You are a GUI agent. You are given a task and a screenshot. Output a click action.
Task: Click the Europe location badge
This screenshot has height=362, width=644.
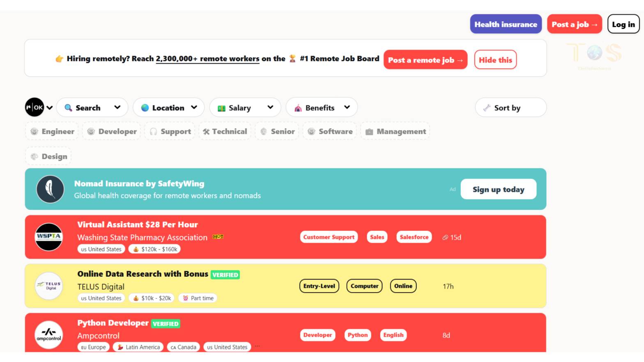[x=93, y=347]
